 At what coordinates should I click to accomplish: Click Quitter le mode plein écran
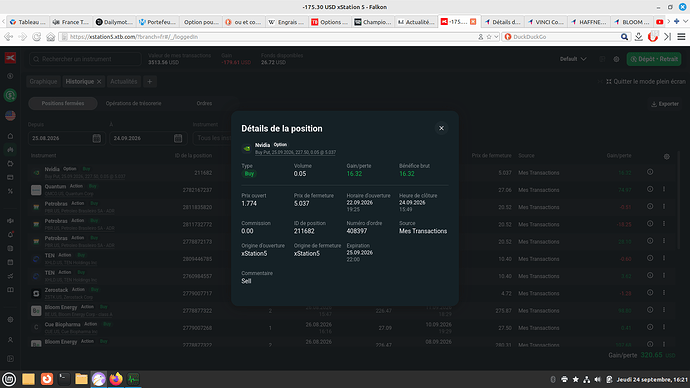(646, 81)
